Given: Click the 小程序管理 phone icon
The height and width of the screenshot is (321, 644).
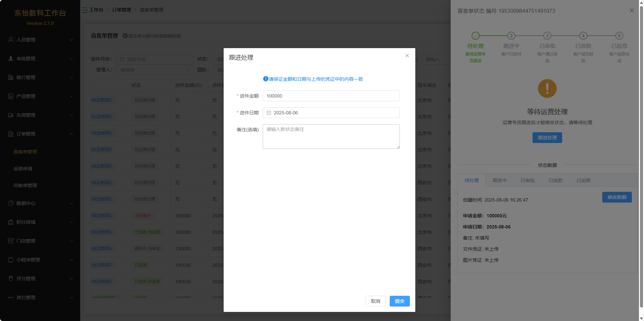Looking at the screenshot, I should 11,260.
